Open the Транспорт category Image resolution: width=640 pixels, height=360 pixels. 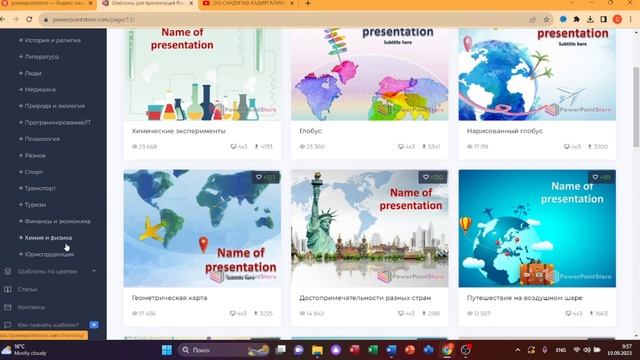coord(40,188)
